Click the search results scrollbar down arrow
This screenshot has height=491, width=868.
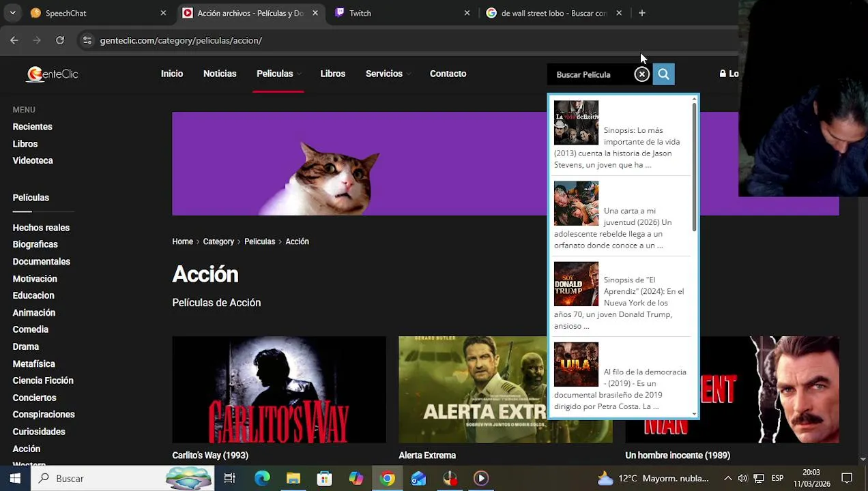[x=695, y=413]
